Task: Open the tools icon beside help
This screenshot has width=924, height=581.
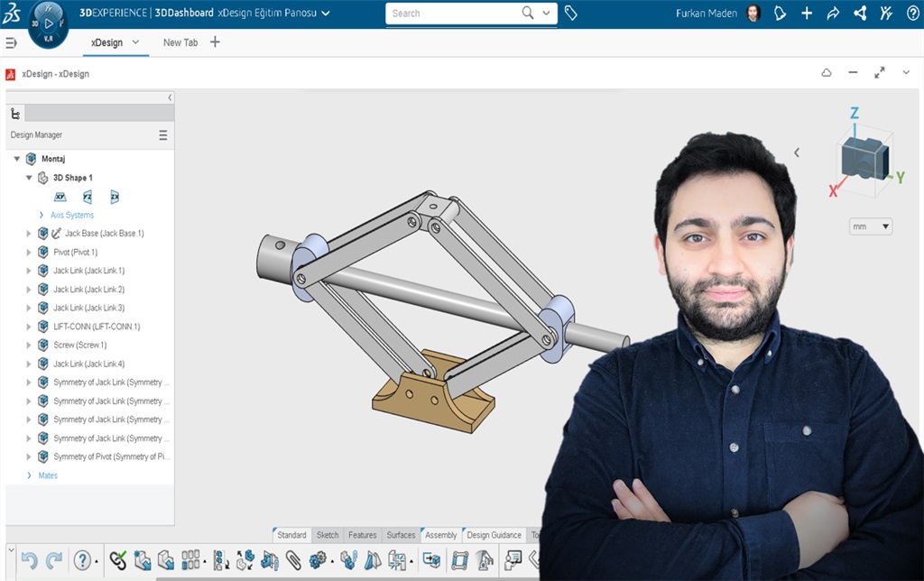Action: click(886, 13)
